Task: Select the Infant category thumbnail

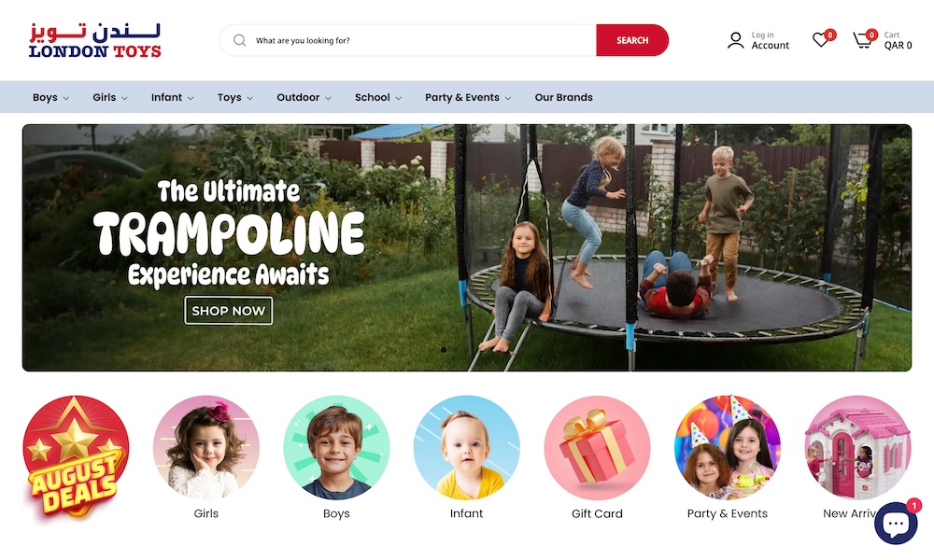Action: (466, 447)
